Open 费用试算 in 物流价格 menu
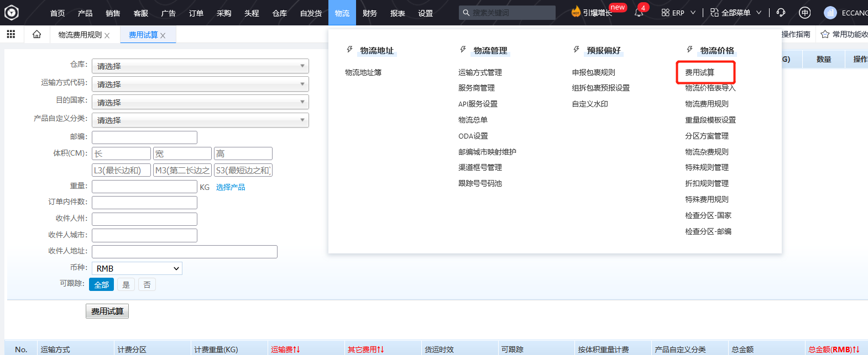868x355 pixels. click(699, 72)
